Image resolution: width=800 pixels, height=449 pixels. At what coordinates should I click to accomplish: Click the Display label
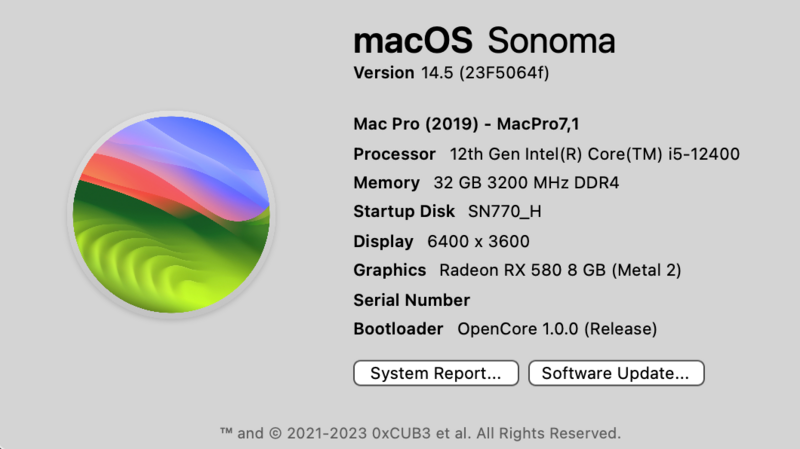(383, 241)
